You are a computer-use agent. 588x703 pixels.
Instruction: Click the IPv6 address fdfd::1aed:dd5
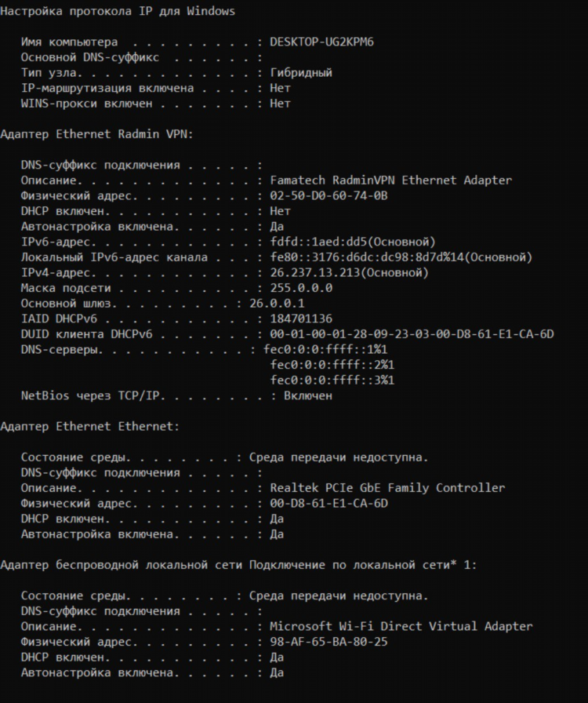coord(318,242)
